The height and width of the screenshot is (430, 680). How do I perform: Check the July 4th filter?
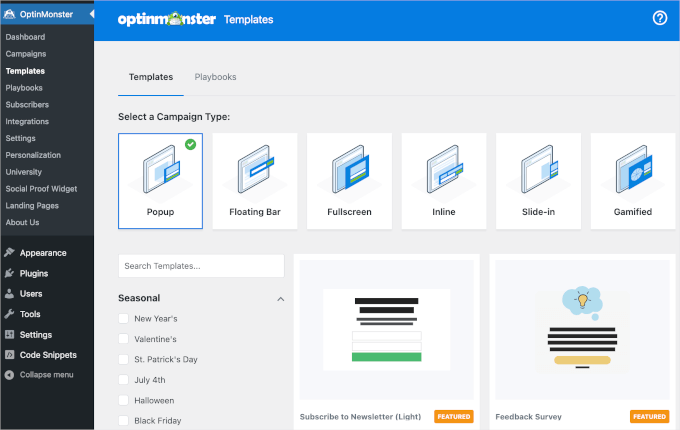(x=124, y=380)
